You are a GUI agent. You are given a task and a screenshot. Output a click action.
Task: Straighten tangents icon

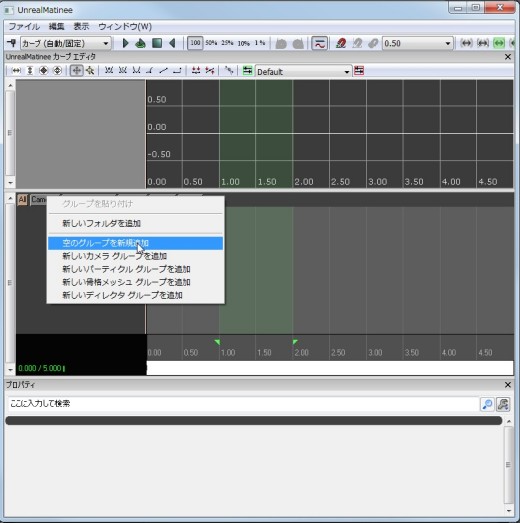click(210, 70)
